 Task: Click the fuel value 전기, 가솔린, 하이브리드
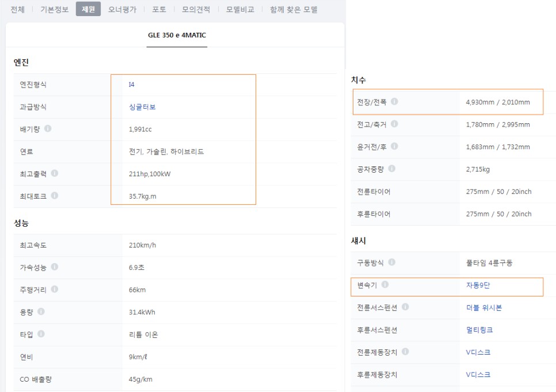pos(166,151)
